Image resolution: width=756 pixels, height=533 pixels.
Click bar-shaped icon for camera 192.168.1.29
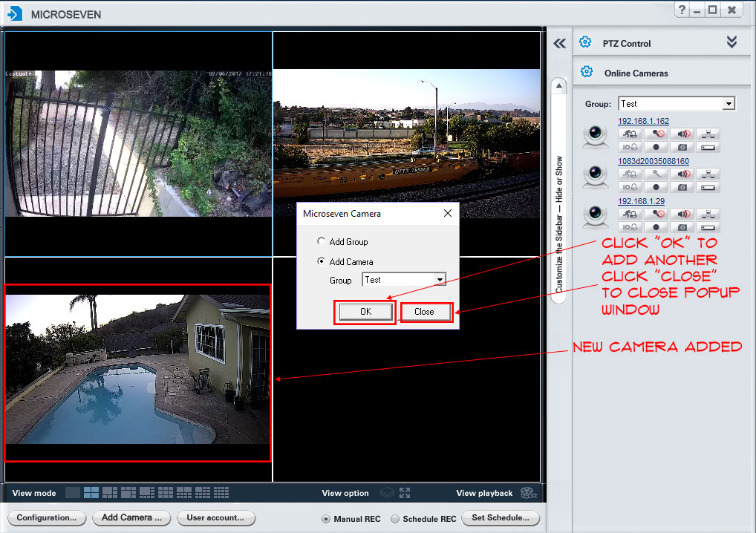click(x=708, y=227)
